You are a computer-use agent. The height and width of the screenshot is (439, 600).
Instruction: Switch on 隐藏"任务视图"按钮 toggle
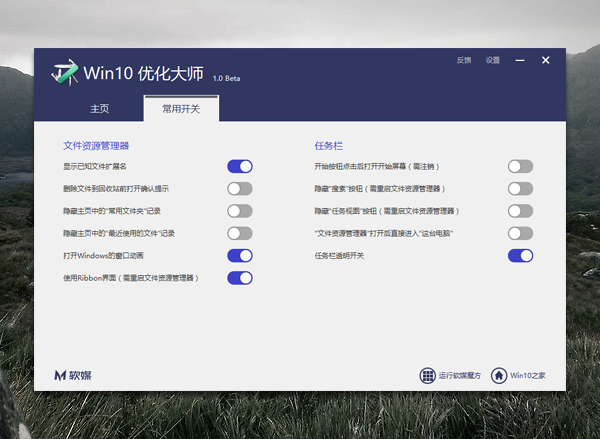(520, 211)
